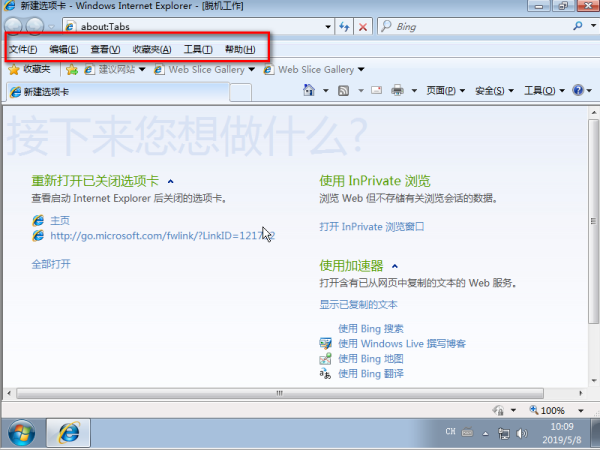Expand the 建议网站 favorites dropdown

click(142, 70)
